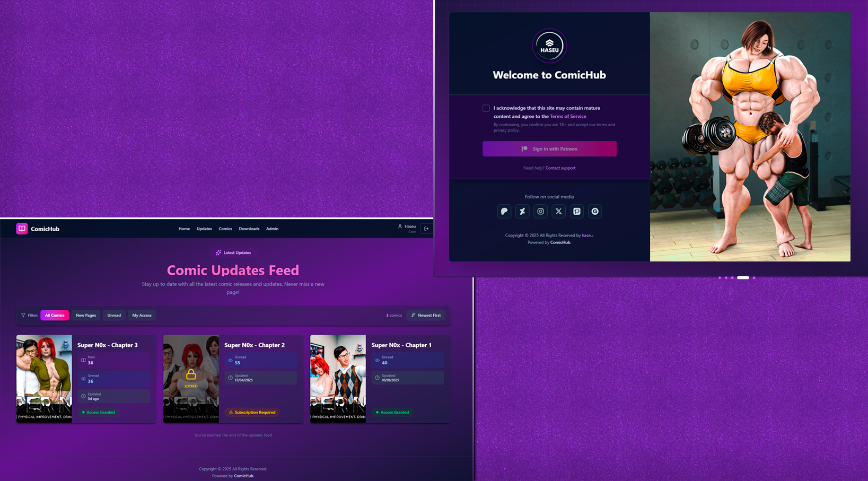Click the "Follow on social media" text
The height and width of the screenshot is (481, 868).
549,197
